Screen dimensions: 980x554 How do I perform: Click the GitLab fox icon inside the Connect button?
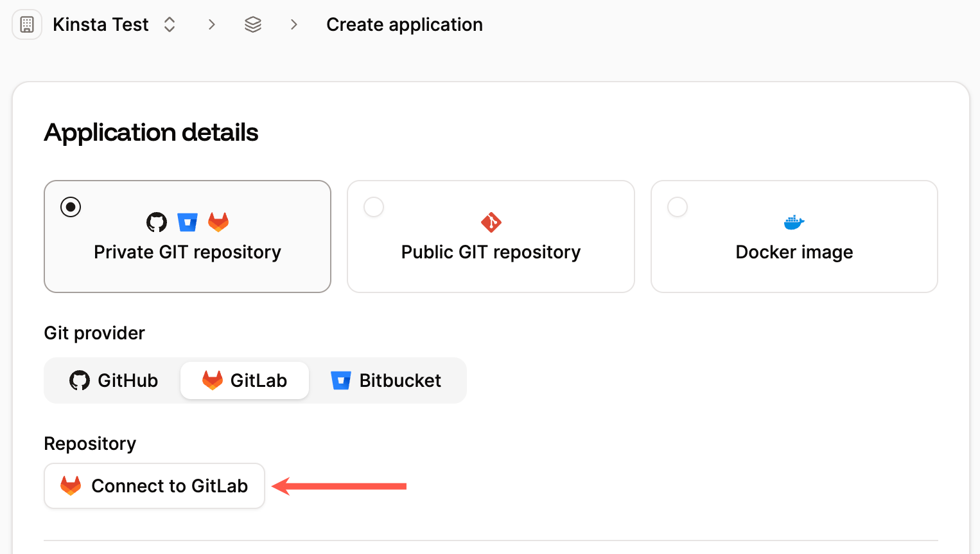(x=71, y=486)
